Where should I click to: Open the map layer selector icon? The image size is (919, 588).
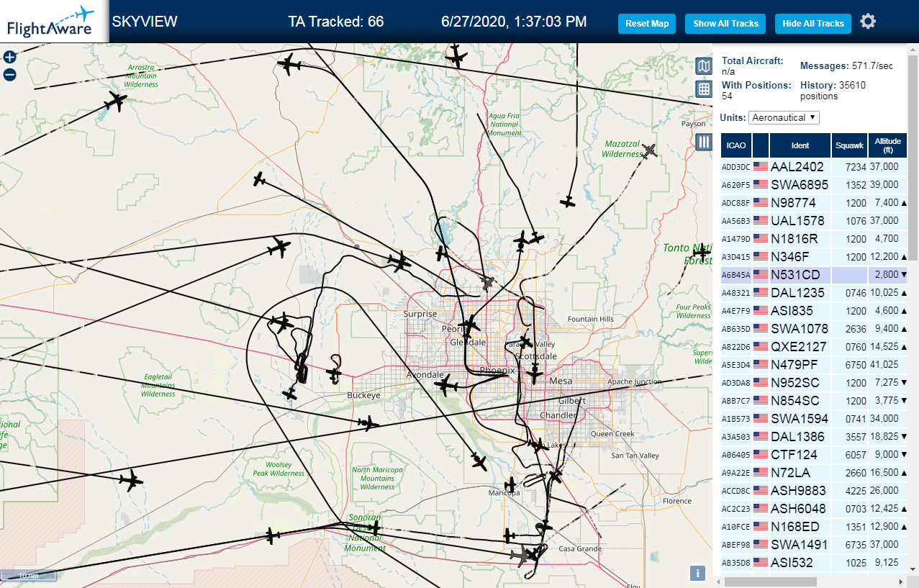[x=704, y=67]
